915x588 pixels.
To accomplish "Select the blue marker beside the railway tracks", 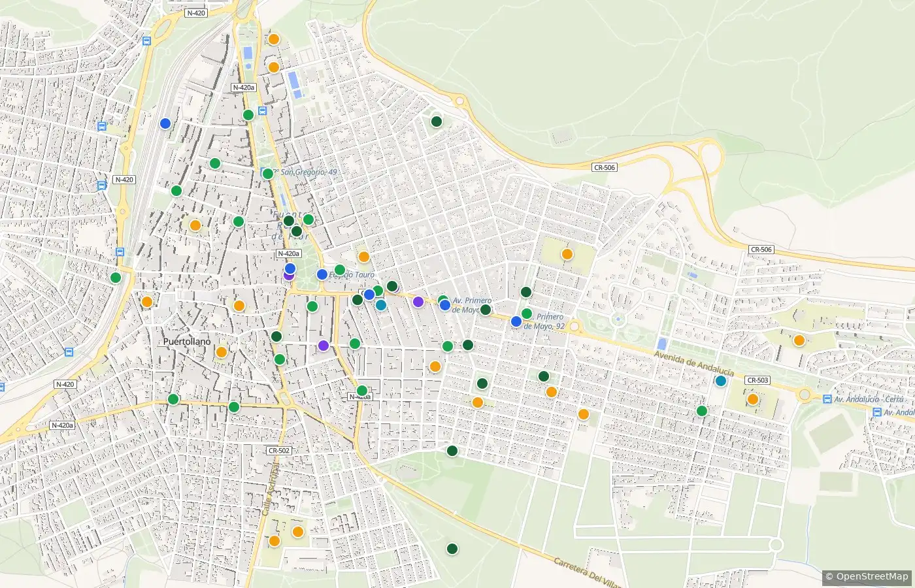I will coord(165,123).
